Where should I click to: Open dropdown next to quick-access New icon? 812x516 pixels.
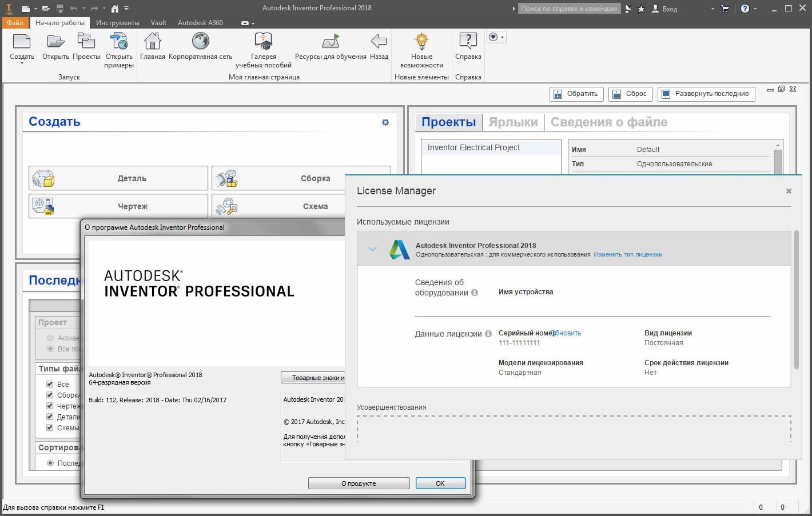point(35,9)
